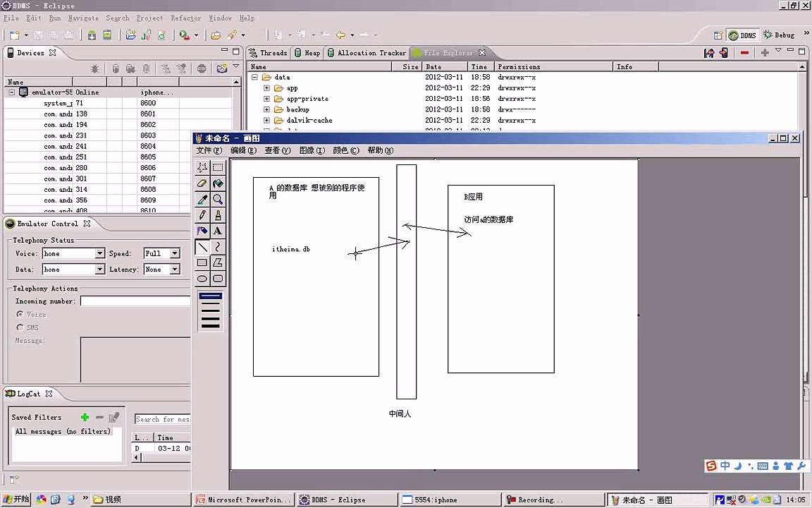Click the debug bug icon in Devices toolbar
This screenshot has width=812, height=508.
(94, 68)
